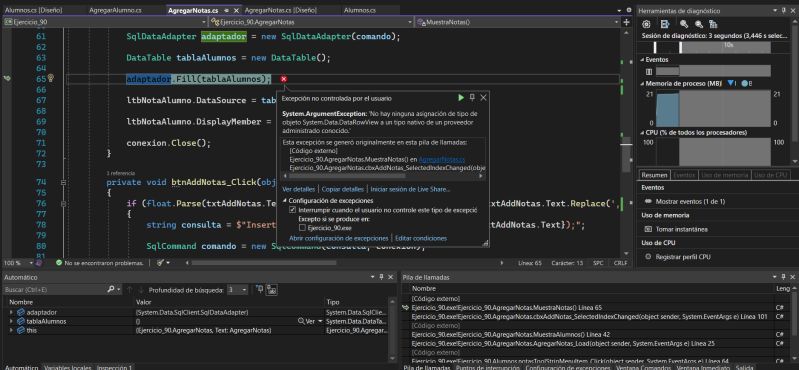Click the Buscar (Ctrl+E) search field
Screen dimensions: 799x370
pos(55,289)
